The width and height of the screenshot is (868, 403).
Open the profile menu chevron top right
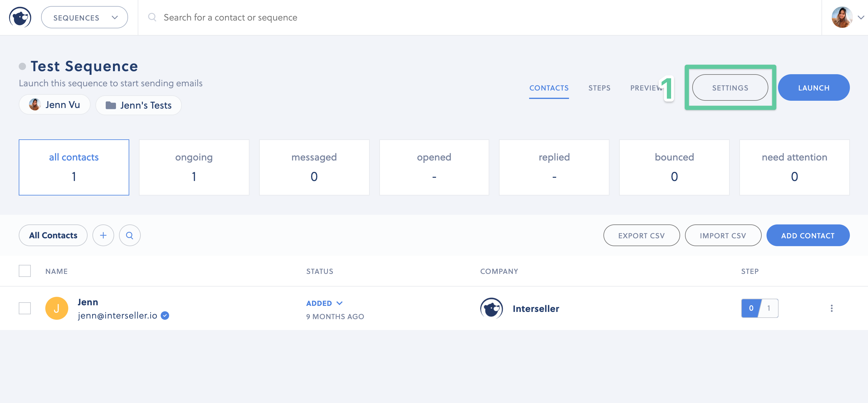pos(861,17)
